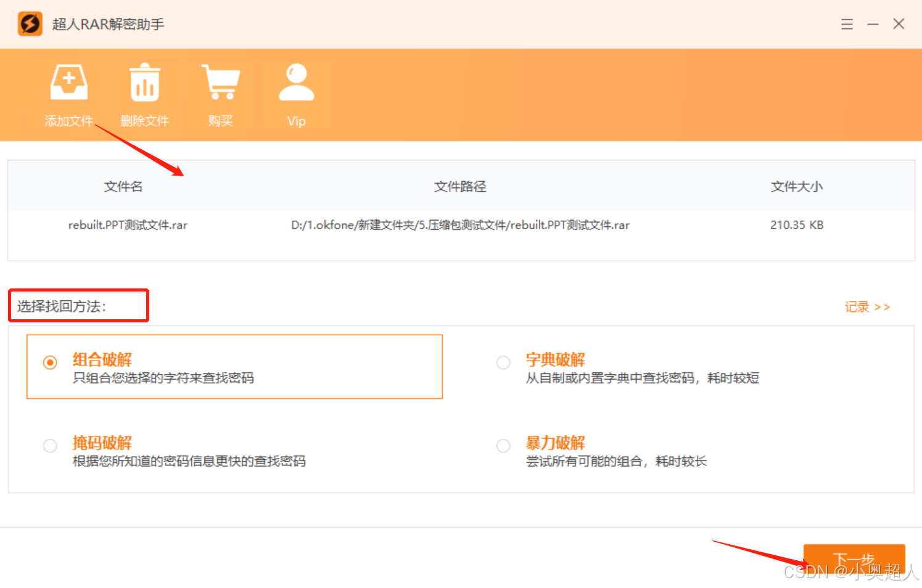This screenshot has width=922, height=588.
Task: Click the 超人RAR解密助手 app logo
Action: pos(30,24)
